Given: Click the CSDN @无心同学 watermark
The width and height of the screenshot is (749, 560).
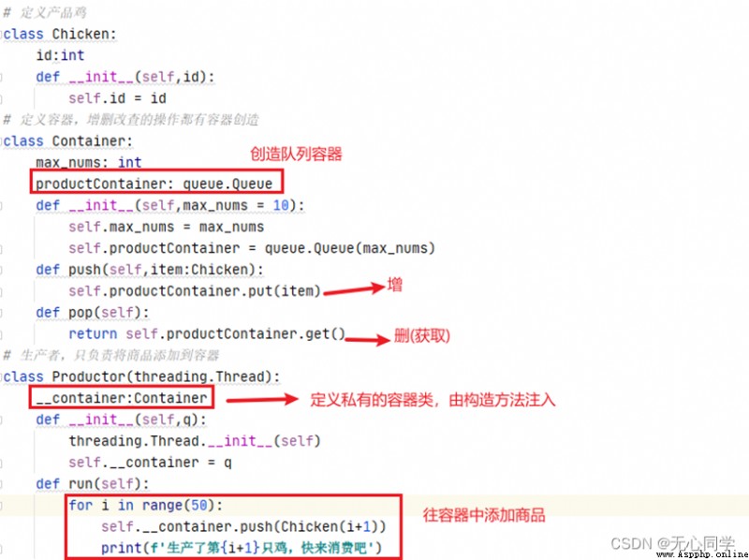Looking at the screenshot, I should [x=672, y=542].
